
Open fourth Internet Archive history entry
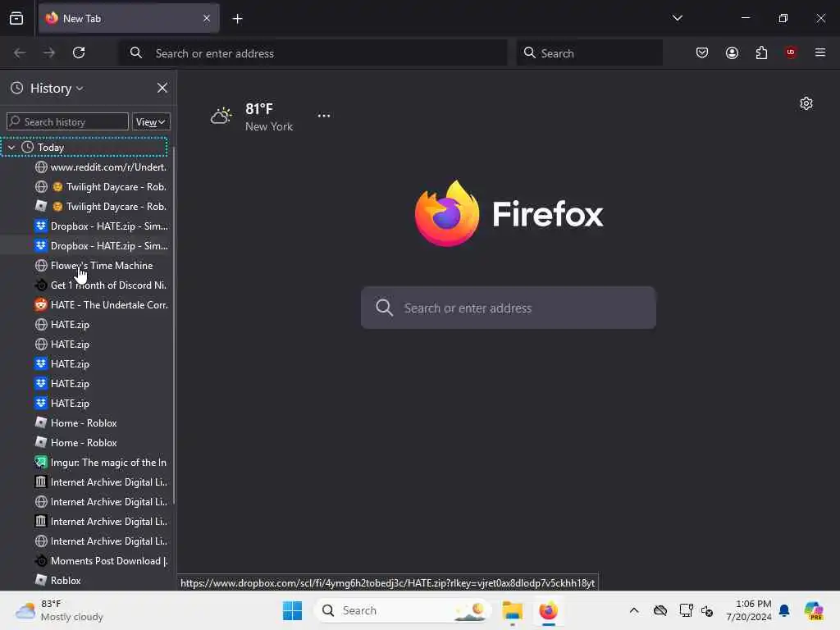coord(101,541)
